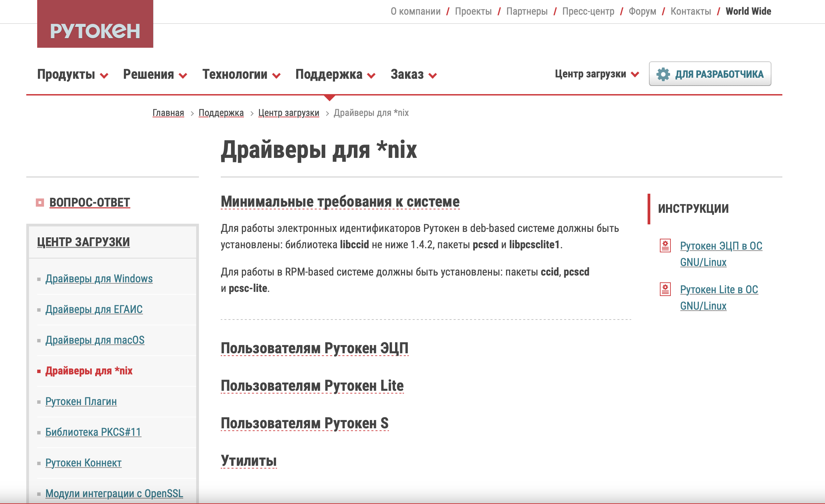Go to Главная breadcrumb
This screenshot has width=825, height=504.
(x=168, y=113)
